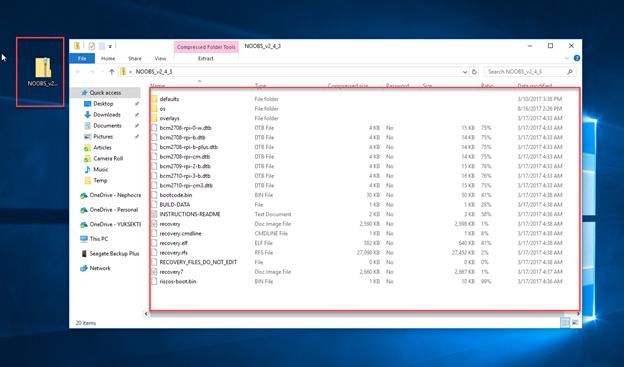Click the horizontal scrollbar right arrow
624x367 pixels.
tap(578, 314)
